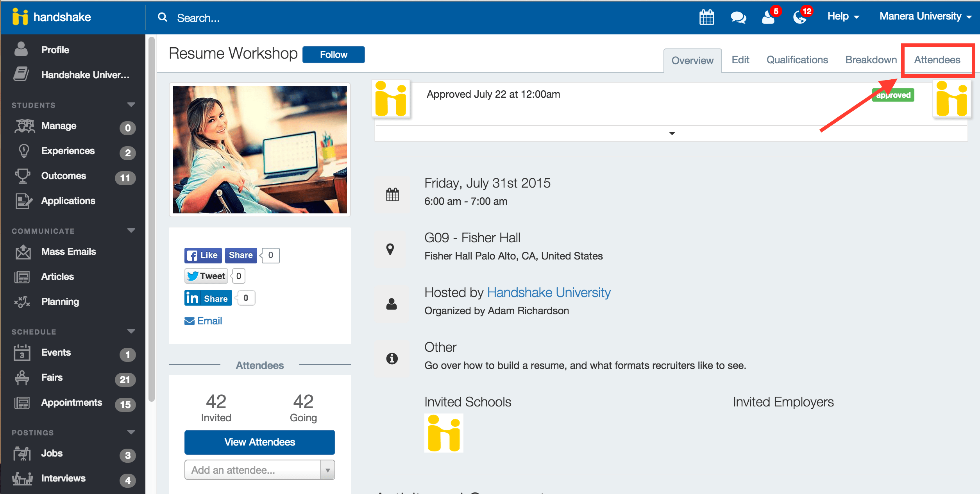Switch to the Attendees tab

pyautogui.click(x=937, y=60)
